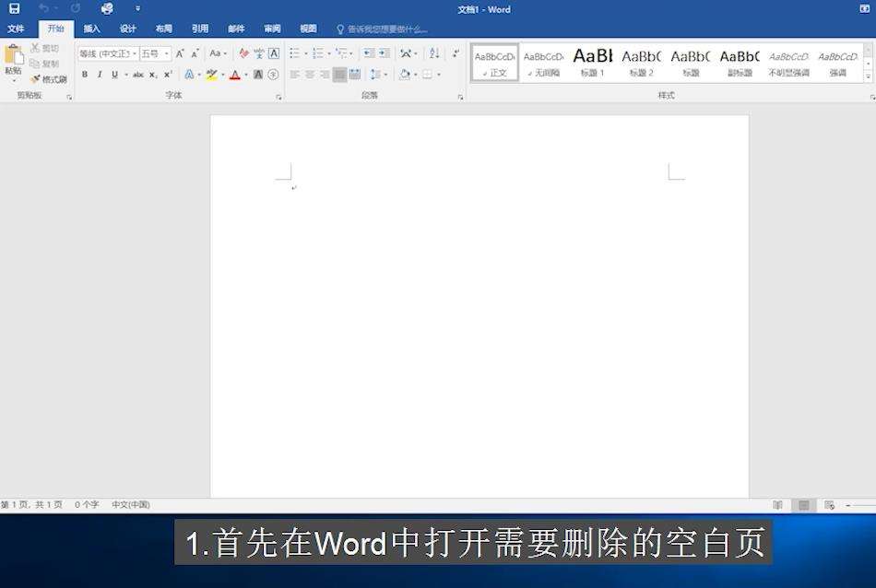Click the 'Tell me what you want' search box
This screenshot has width=876, height=588.
387,29
